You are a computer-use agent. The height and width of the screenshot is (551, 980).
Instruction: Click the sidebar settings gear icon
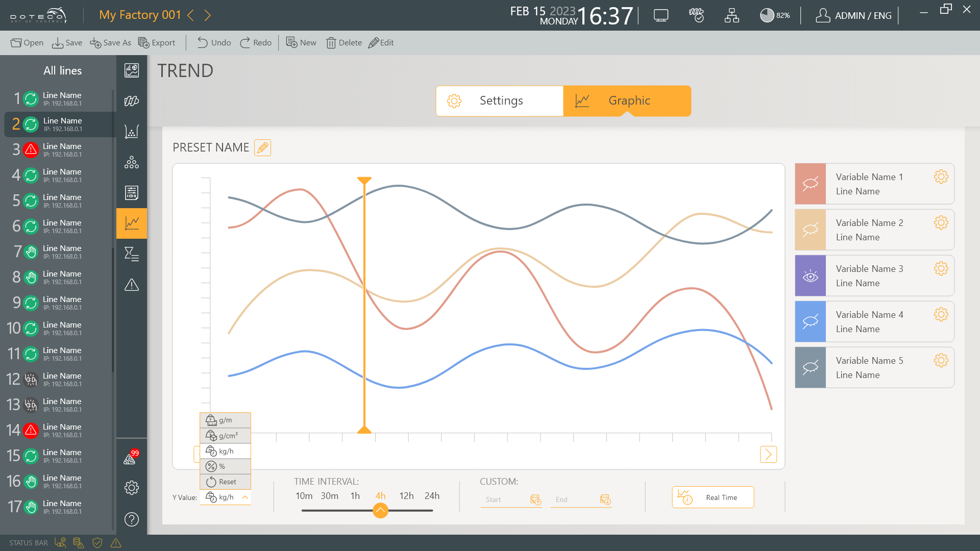point(132,488)
